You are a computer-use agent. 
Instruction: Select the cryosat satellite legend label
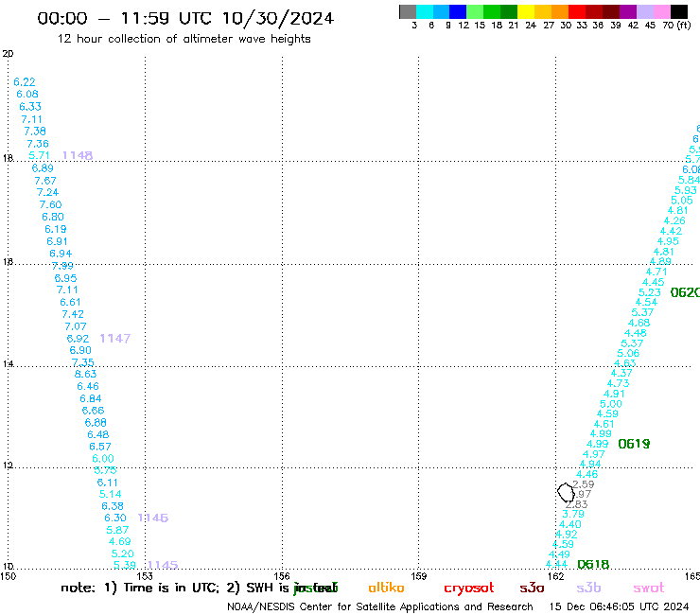(x=469, y=589)
